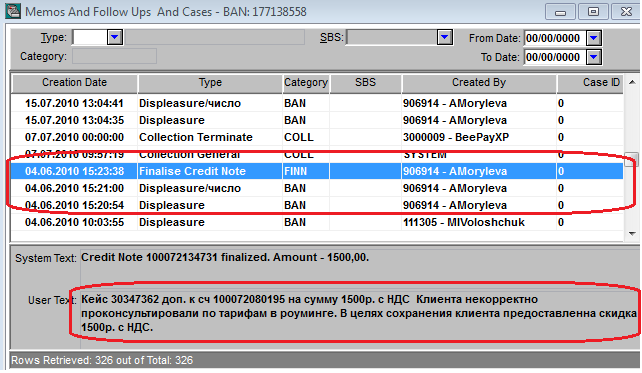Select row dated 15.07.2010 13:04:35
Viewport: 642px width, 373px height.
click(317, 120)
